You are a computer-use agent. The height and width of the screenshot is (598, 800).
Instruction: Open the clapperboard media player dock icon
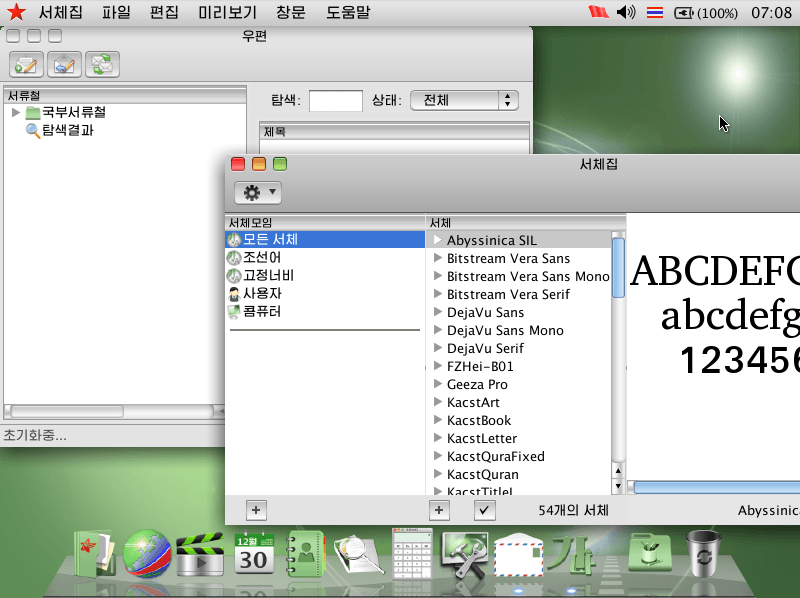point(200,555)
